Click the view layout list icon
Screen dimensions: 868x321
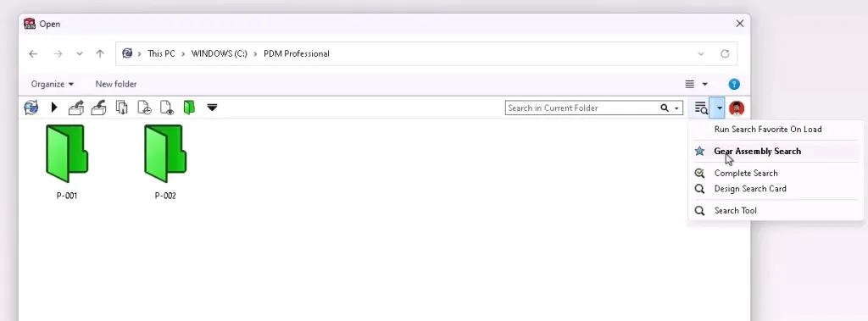(x=690, y=84)
